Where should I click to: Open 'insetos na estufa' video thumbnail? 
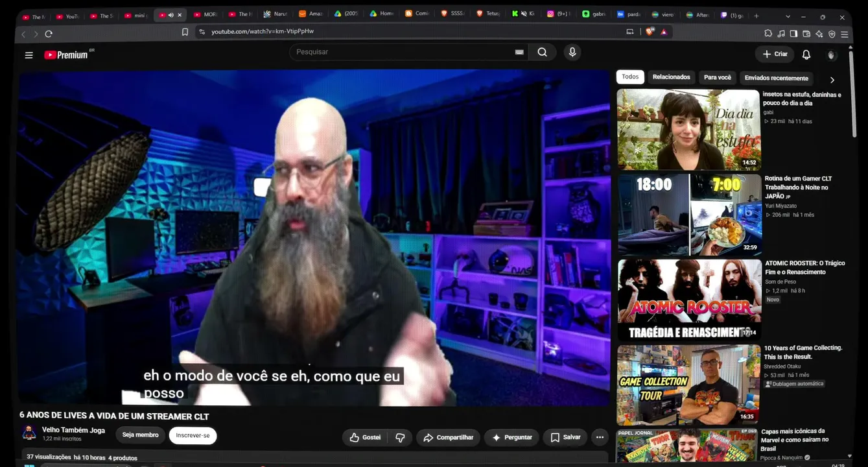coord(688,130)
